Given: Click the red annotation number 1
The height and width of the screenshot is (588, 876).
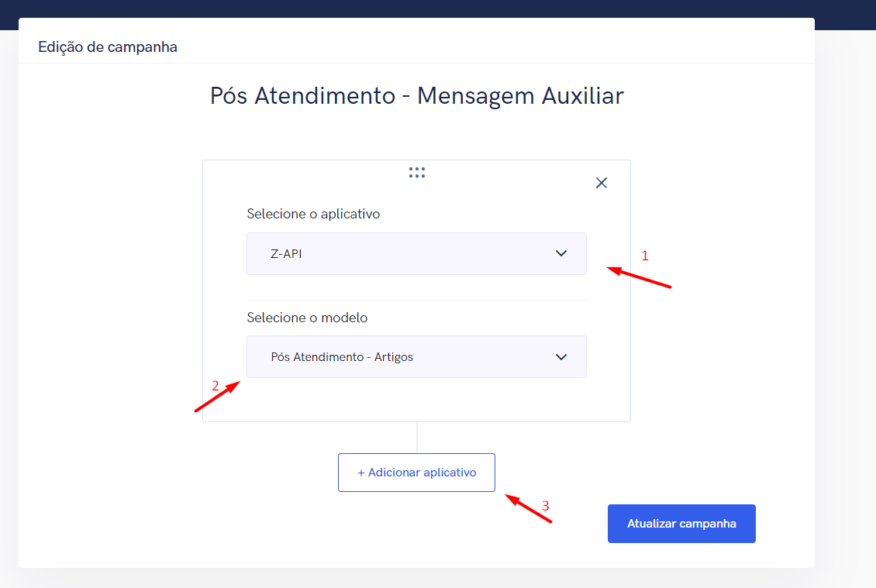Looking at the screenshot, I should (x=644, y=256).
